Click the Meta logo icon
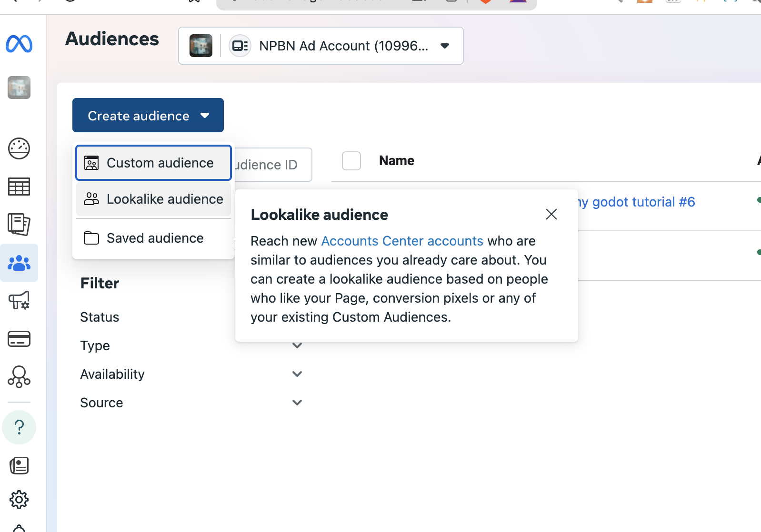 tap(19, 44)
